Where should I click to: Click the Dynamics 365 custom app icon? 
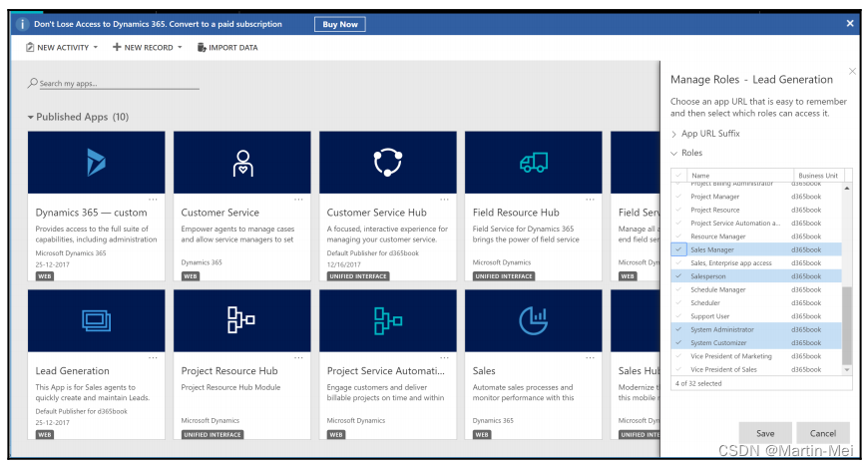tap(97, 163)
